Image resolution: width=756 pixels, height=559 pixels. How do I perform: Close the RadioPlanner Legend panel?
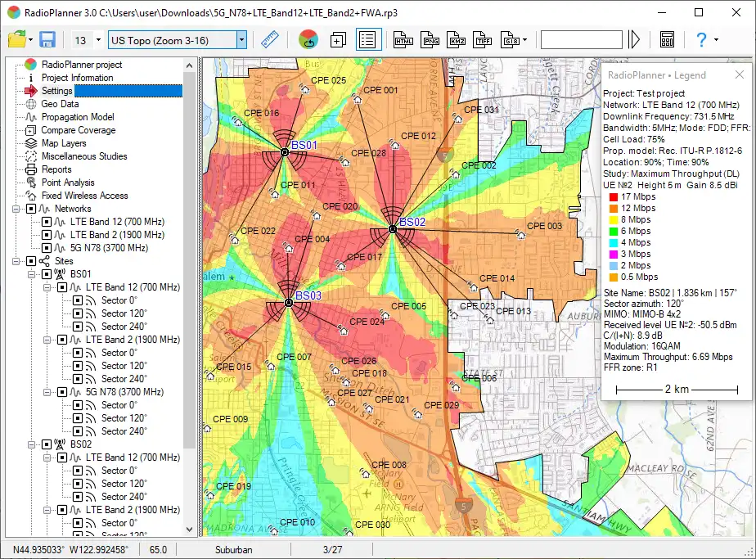tap(739, 74)
